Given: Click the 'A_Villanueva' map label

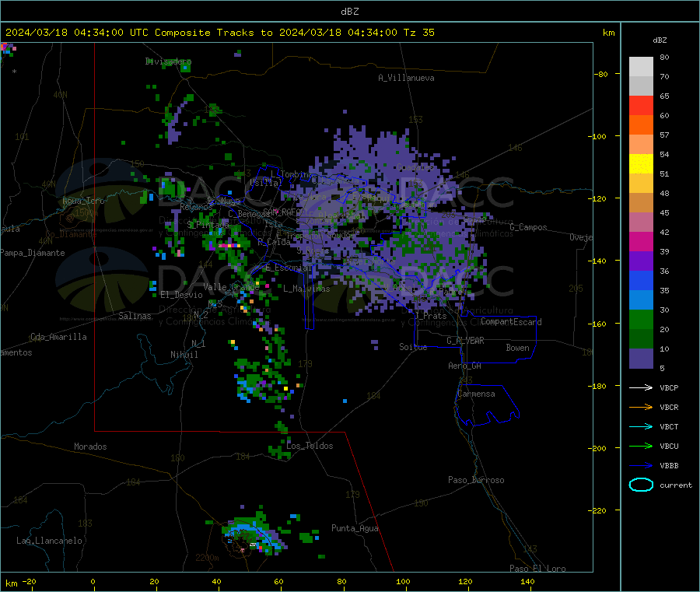Looking at the screenshot, I should (x=406, y=78).
